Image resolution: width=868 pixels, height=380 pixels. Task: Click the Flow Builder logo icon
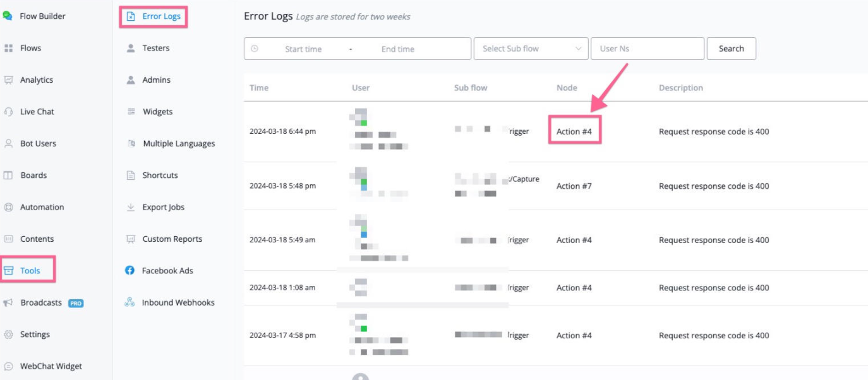(8, 16)
